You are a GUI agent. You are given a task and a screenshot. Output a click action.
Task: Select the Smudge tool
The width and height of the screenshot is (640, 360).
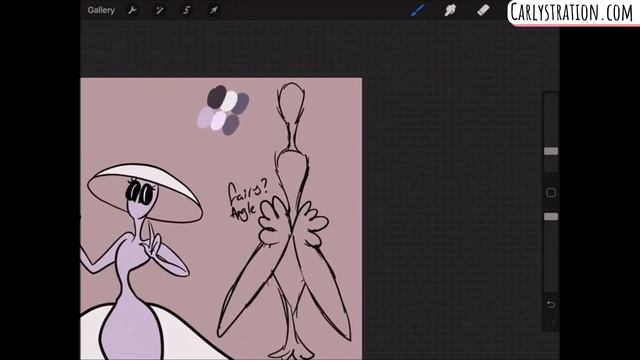(450, 10)
